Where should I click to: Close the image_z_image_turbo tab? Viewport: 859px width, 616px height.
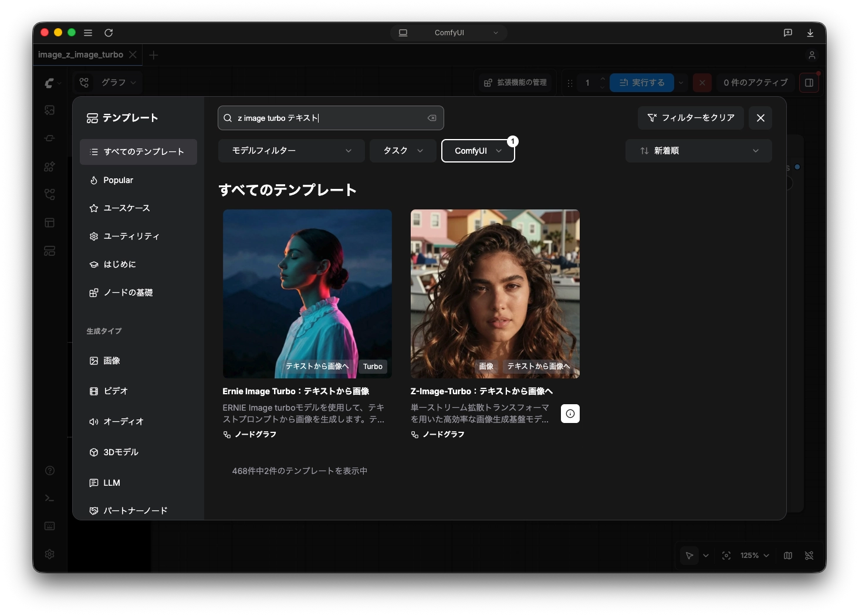[x=133, y=55]
